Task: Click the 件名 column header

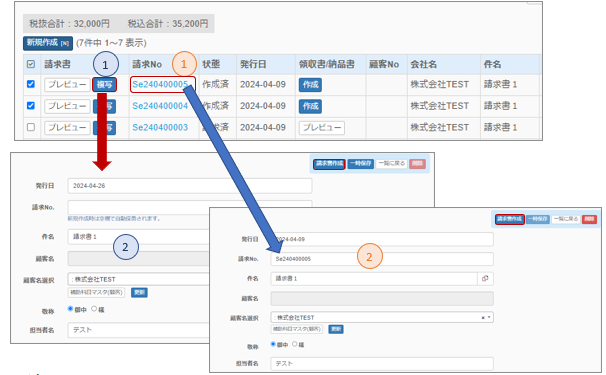Action: (x=492, y=64)
